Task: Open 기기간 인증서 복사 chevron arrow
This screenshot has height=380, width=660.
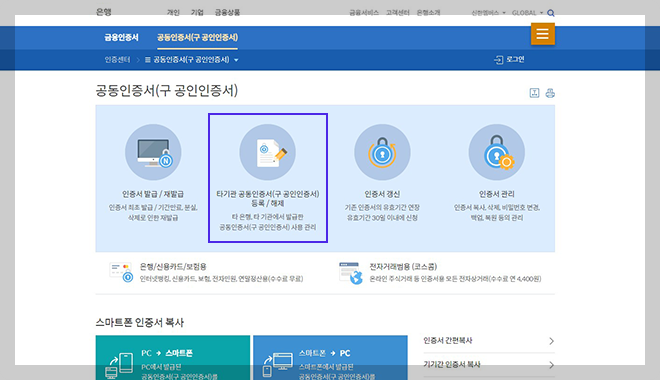Action: pos(551,365)
